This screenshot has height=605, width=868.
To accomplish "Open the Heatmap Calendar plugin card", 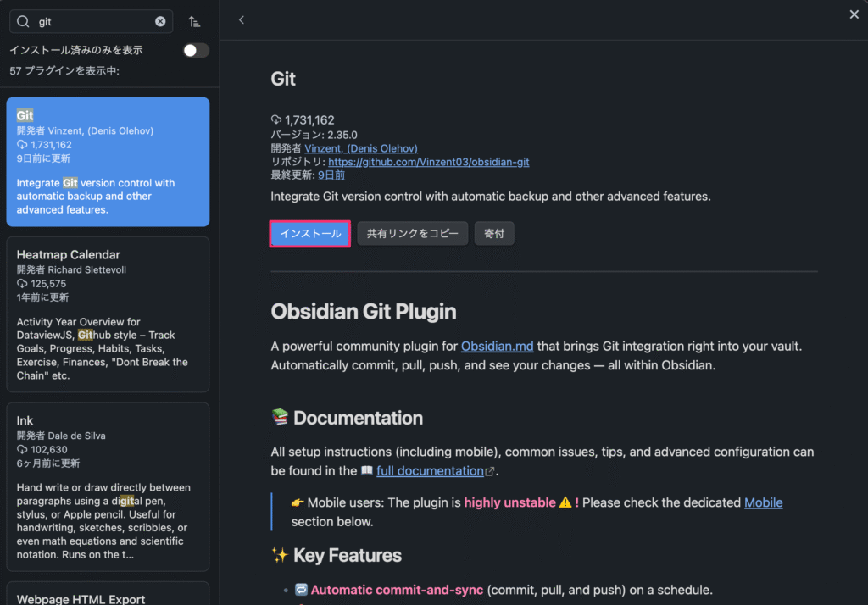I will click(x=108, y=314).
